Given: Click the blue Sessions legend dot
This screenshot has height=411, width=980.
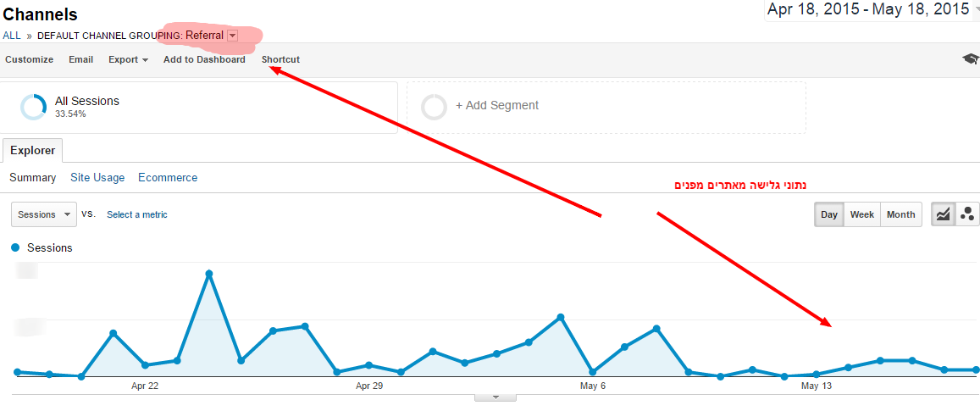Looking at the screenshot, I should 15,247.
